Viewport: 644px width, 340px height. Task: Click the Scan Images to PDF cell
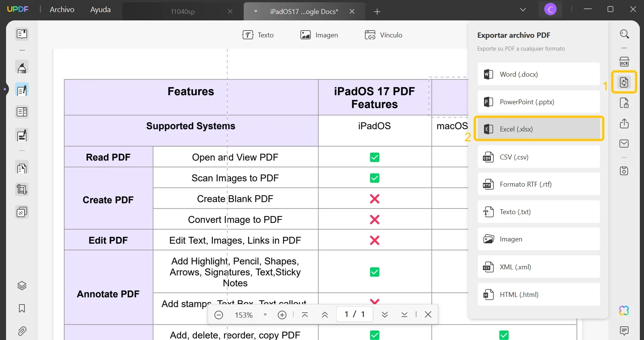coord(235,178)
